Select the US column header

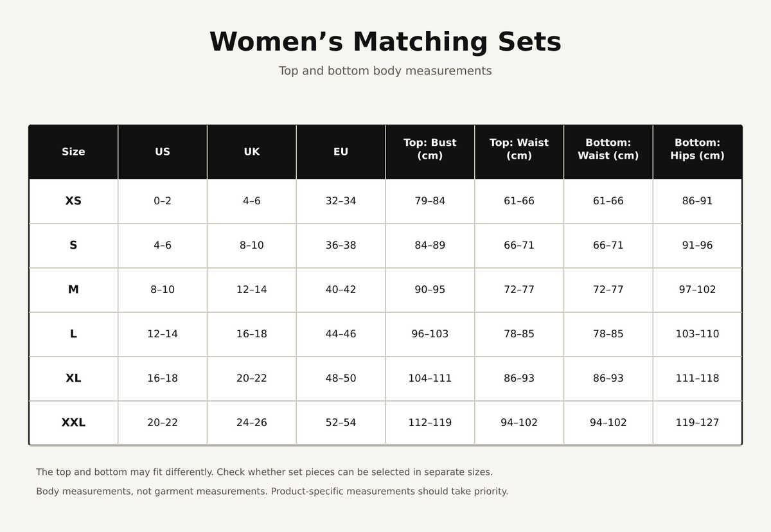click(163, 152)
